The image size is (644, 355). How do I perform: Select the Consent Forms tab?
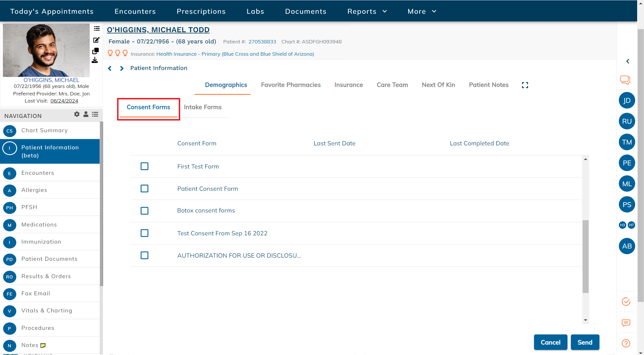click(x=149, y=107)
